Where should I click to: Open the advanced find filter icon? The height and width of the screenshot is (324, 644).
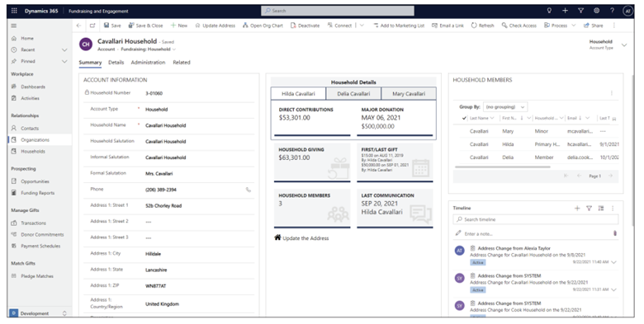click(580, 11)
